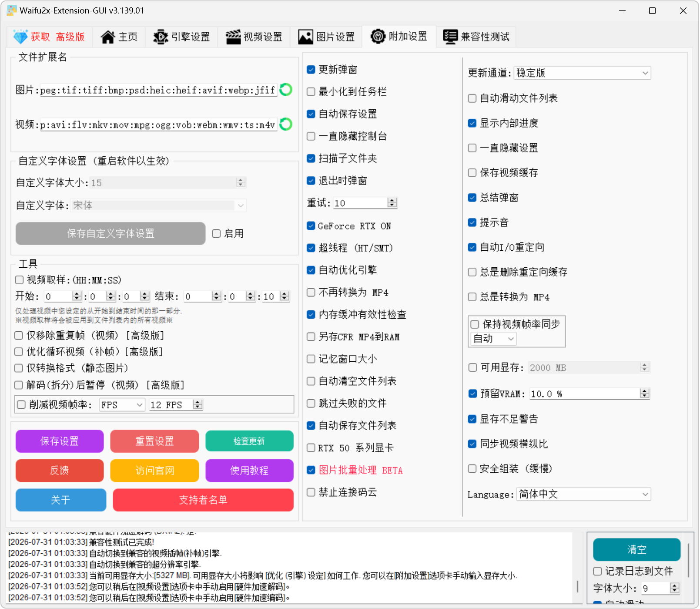The height and width of the screenshot is (609, 700).
Task: Go to the 图片设置 tab
Action: (x=327, y=37)
